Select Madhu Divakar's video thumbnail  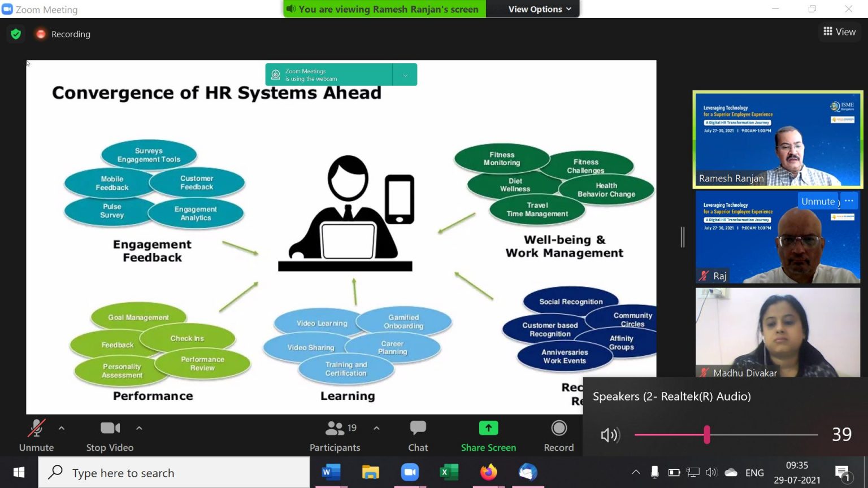(778, 332)
